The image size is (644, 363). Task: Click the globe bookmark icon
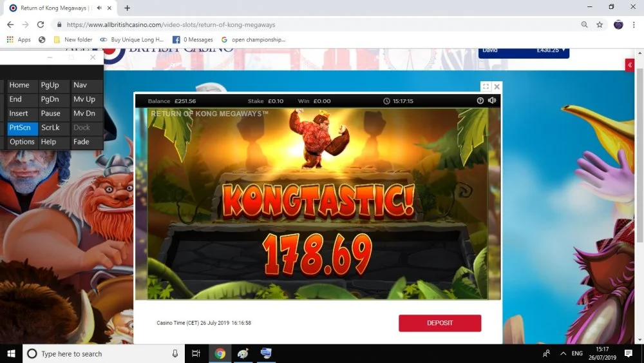[x=42, y=39]
